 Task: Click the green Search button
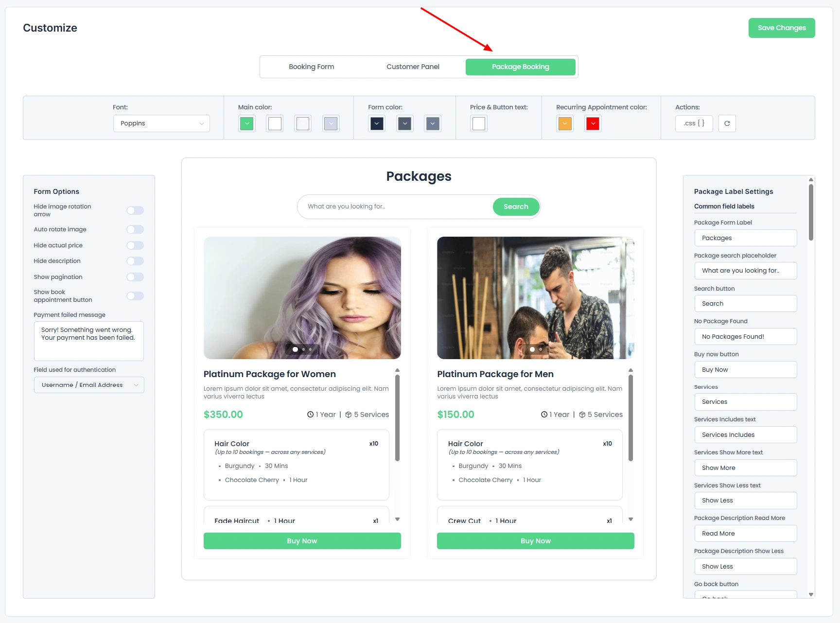516,207
